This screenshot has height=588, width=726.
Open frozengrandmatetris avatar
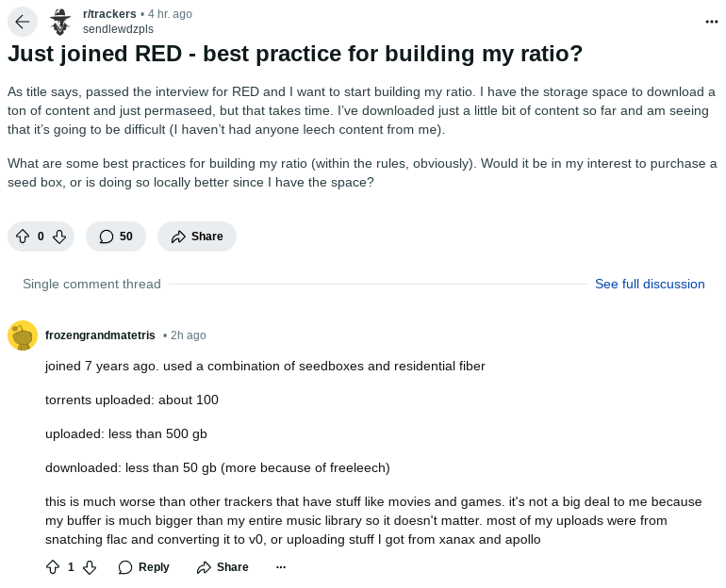23,335
